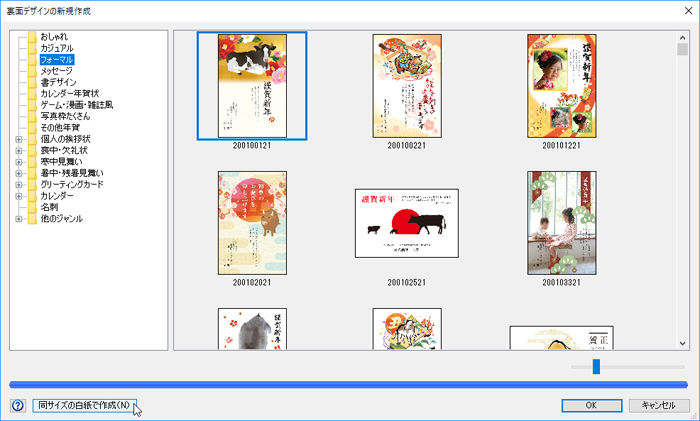
Task: Expand the 個人の挨拶状 tree node
Action: click(18, 139)
